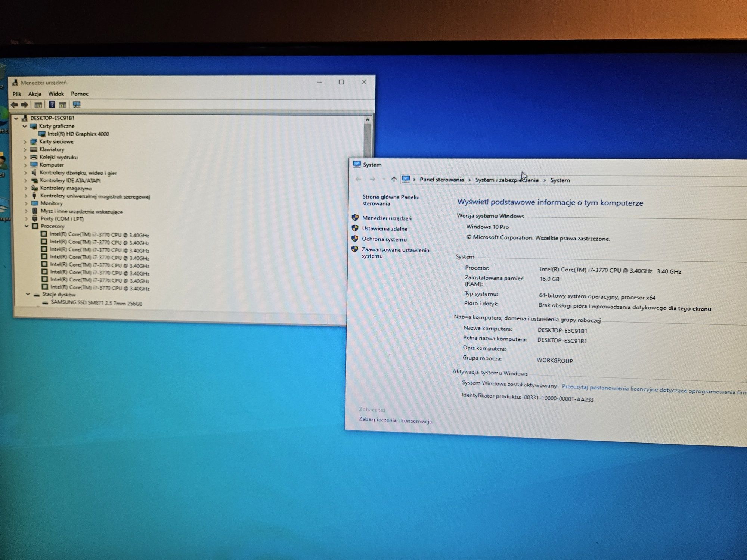Scan for hardware changes with the monitor icon

coord(77,105)
